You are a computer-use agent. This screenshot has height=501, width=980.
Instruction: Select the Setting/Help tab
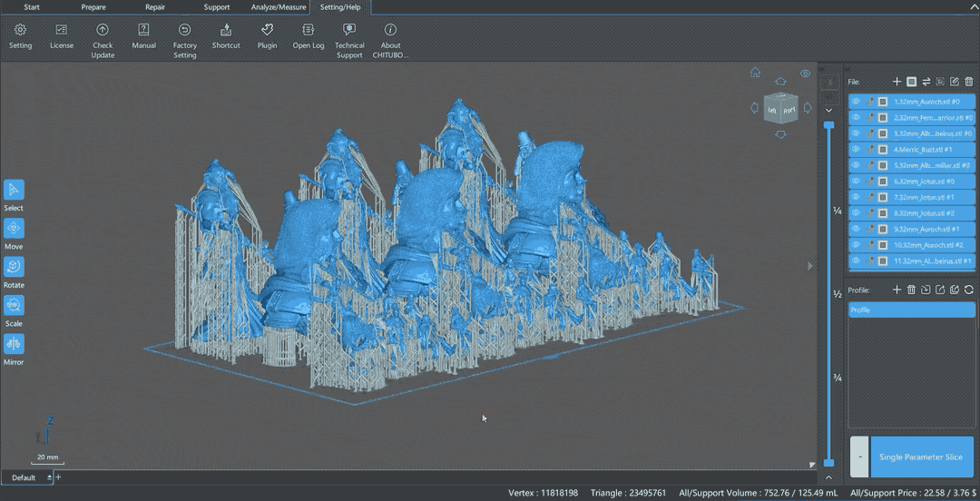click(x=340, y=7)
